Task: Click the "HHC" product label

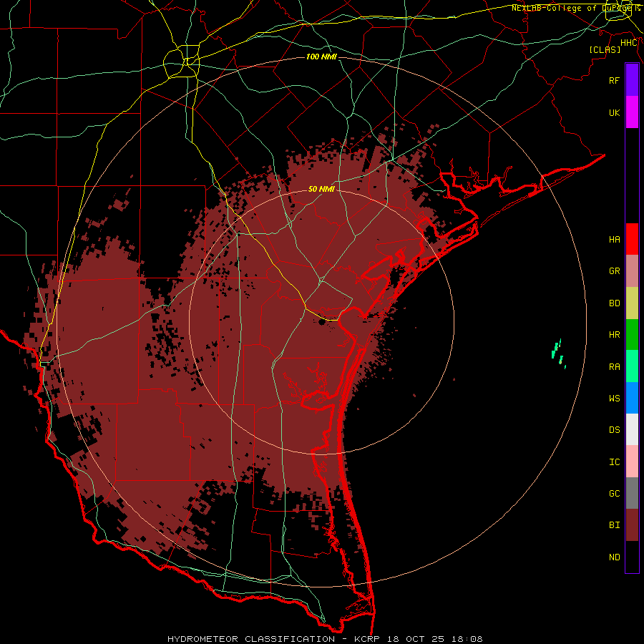Action: click(x=629, y=43)
